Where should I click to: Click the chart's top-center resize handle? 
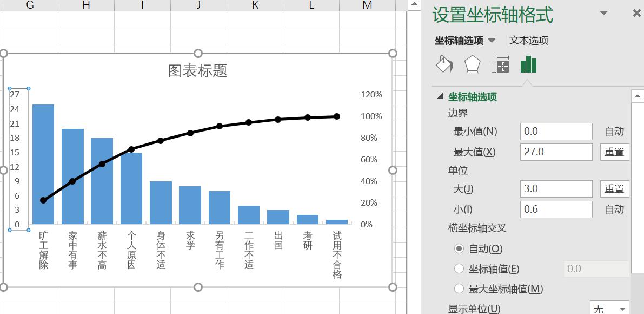point(198,54)
